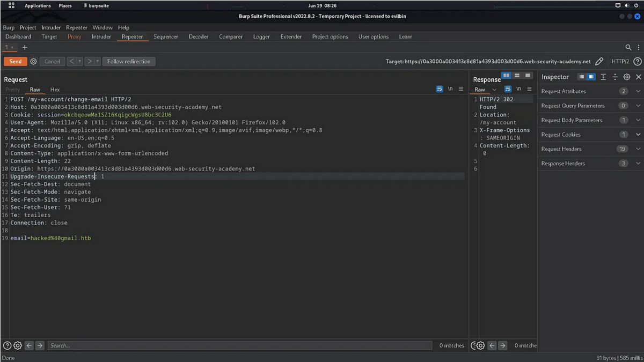Expand Response Headers section
Viewport: 644px width, 362px height.
638,164
